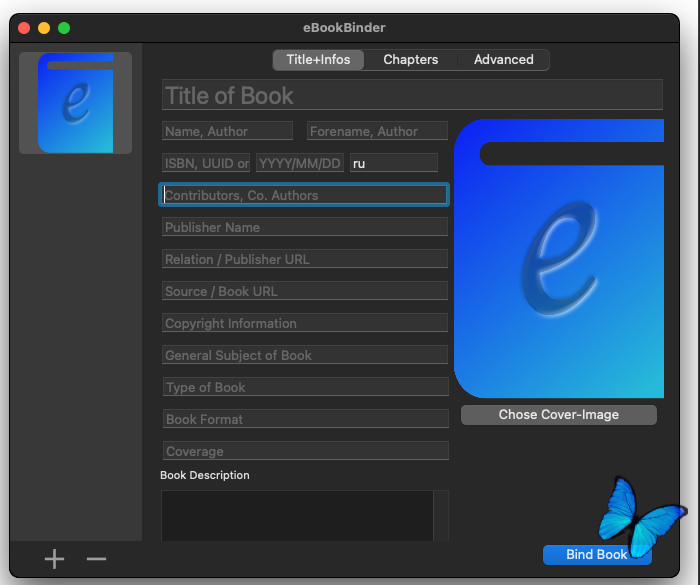Click the Relation / Publisher URL field
The width and height of the screenshot is (700, 585).
coord(305,259)
